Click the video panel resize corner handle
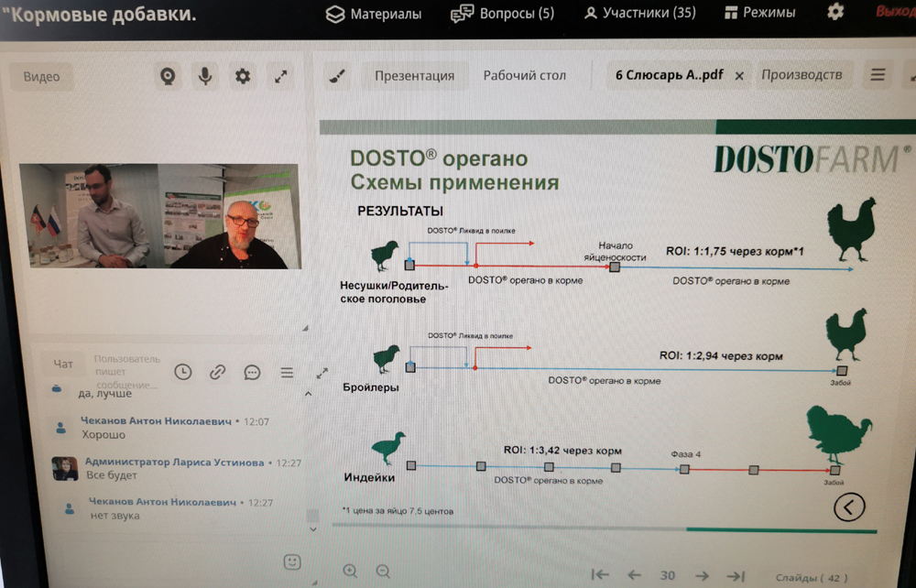Screen dimensions: 916x588 click(305, 329)
